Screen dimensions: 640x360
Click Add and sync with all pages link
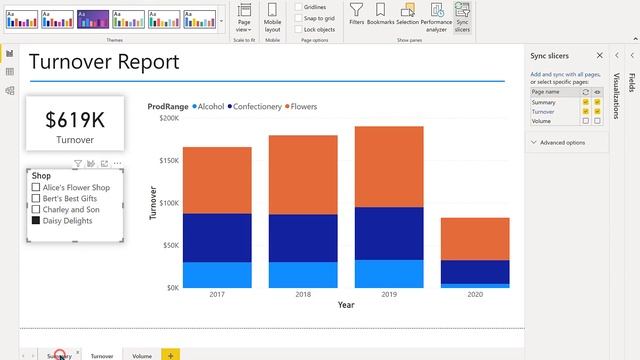[565, 74]
